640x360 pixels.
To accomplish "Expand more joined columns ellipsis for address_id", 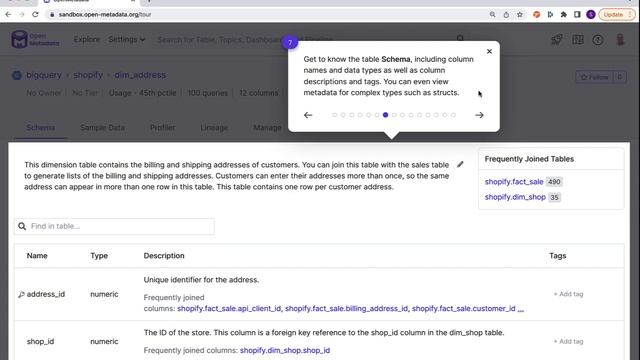I will pyautogui.click(x=520, y=309).
